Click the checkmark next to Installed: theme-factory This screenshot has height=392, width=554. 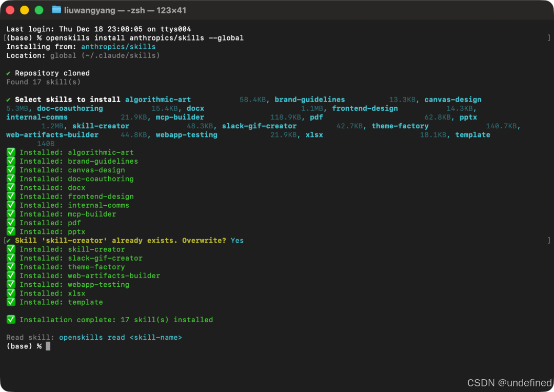pos(11,266)
